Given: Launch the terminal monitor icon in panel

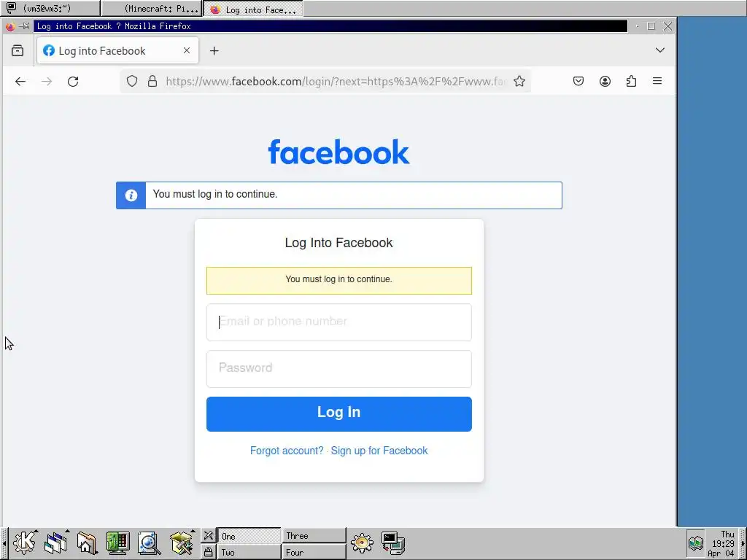Looking at the screenshot, I should pos(117,543).
